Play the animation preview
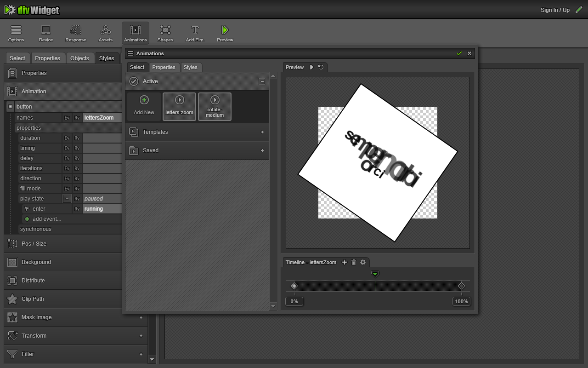The height and width of the screenshot is (368, 588). click(311, 67)
